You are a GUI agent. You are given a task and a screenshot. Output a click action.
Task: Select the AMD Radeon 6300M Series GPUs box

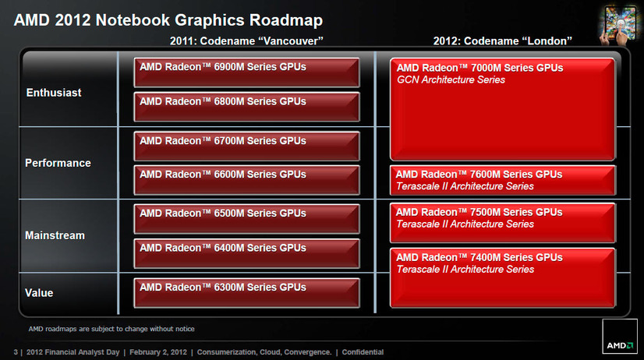click(246, 293)
